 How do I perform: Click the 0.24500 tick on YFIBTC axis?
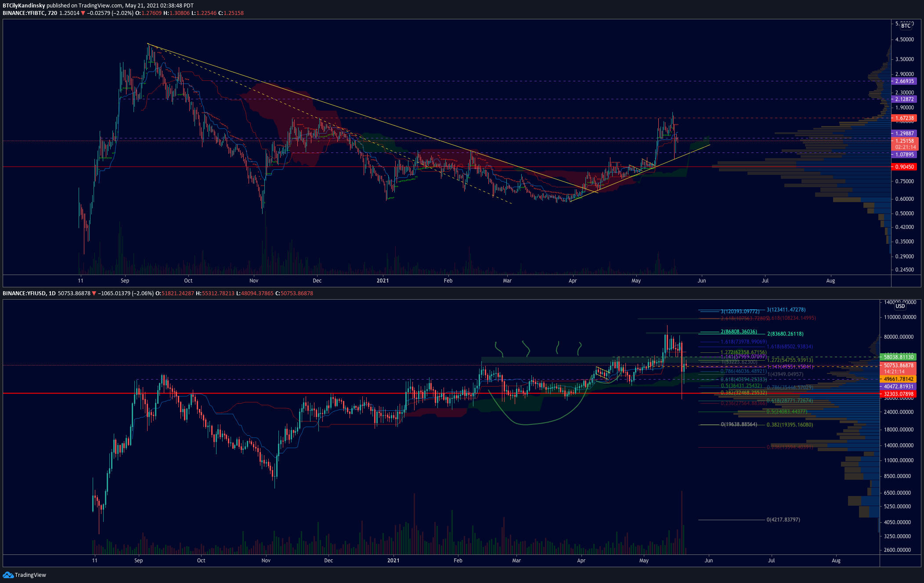905,270
